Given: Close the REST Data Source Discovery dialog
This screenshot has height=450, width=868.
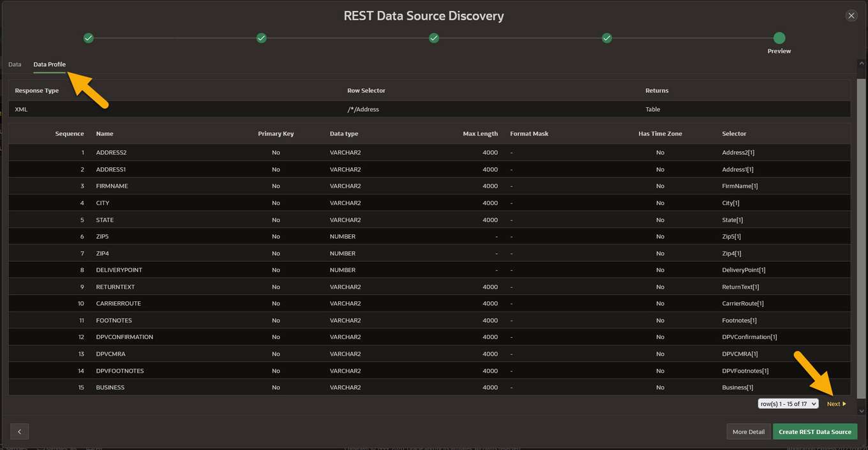Looking at the screenshot, I should pos(851,15).
